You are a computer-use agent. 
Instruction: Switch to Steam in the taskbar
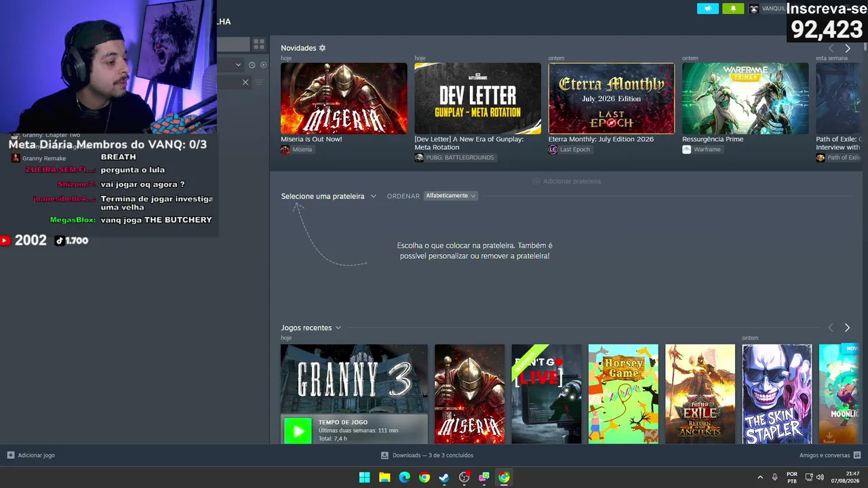tap(444, 477)
